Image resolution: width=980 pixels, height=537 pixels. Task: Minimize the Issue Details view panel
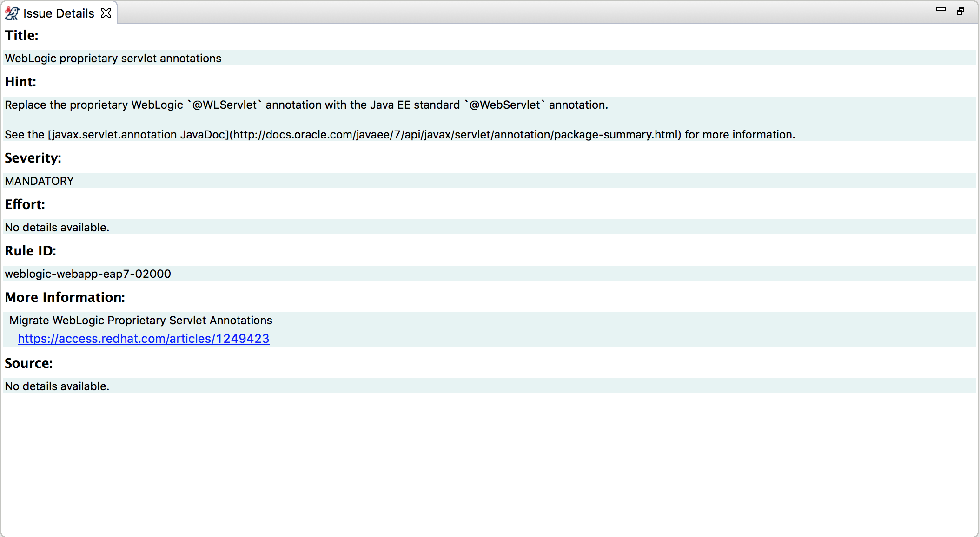tap(941, 10)
